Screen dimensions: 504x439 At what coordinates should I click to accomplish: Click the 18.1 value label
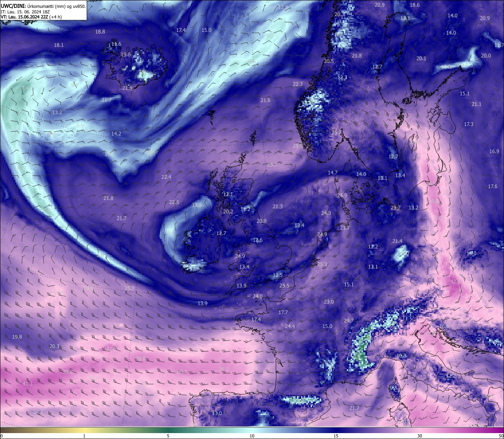click(59, 45)
